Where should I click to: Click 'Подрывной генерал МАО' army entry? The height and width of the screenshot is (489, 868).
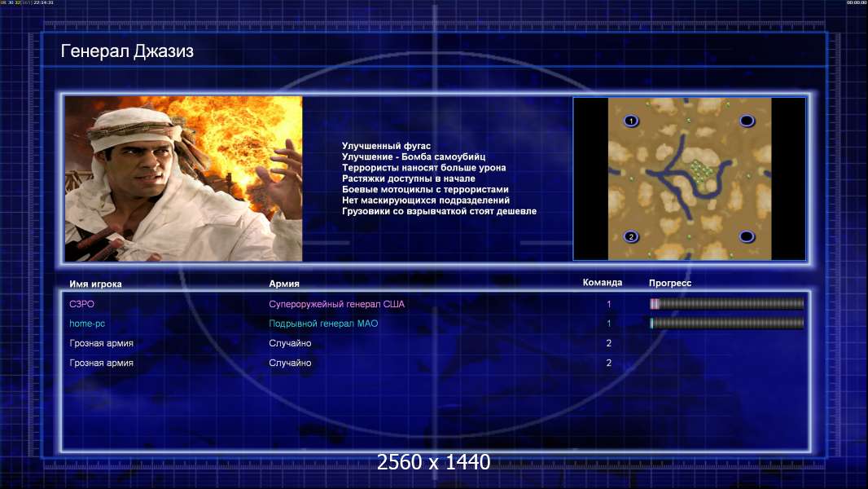tap(323, 324)
